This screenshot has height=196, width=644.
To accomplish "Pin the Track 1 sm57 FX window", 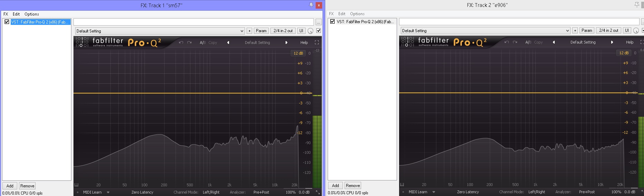I will tap(311, 5).
